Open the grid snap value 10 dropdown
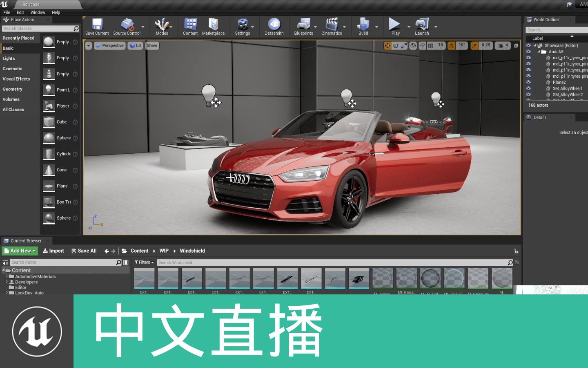The image size is (588, 368). point(440,46)
